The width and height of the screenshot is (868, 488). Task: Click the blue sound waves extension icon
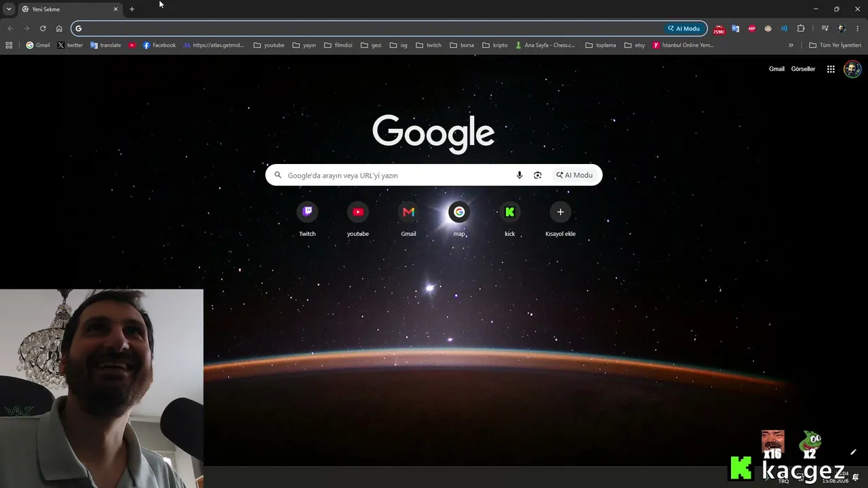point(784,28)
